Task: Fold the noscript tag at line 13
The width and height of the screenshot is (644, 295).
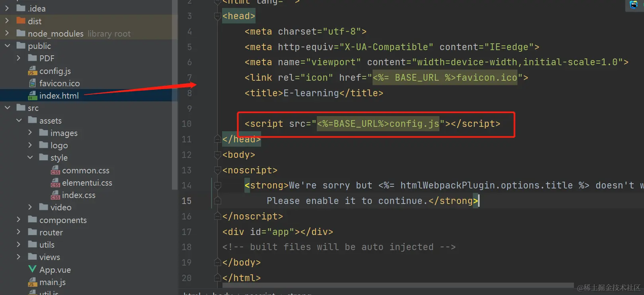Action: pos(217,170)
